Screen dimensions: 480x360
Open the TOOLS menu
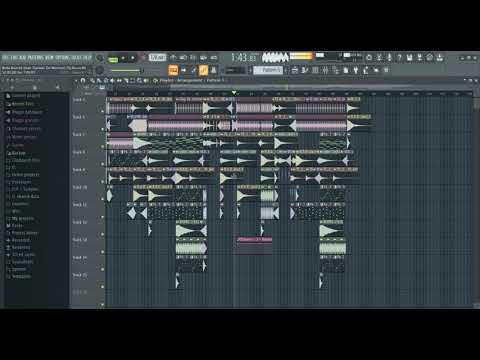tap(77, 58)
